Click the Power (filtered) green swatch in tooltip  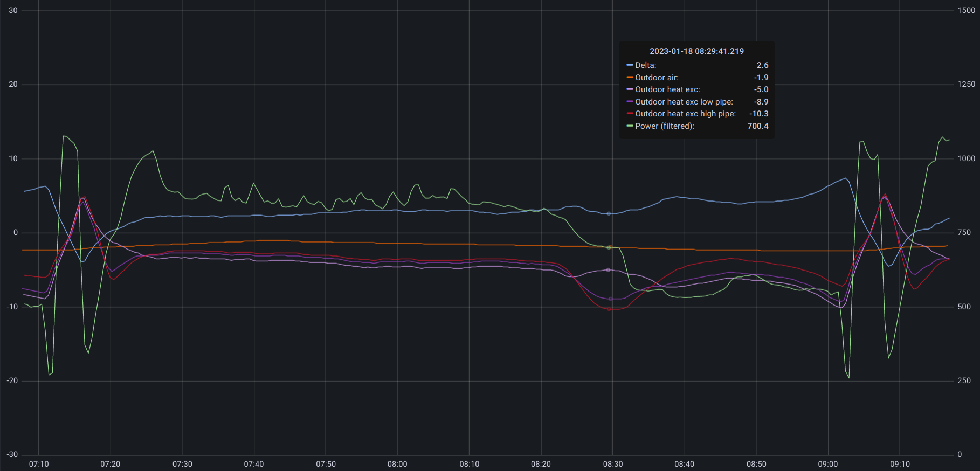630,126
